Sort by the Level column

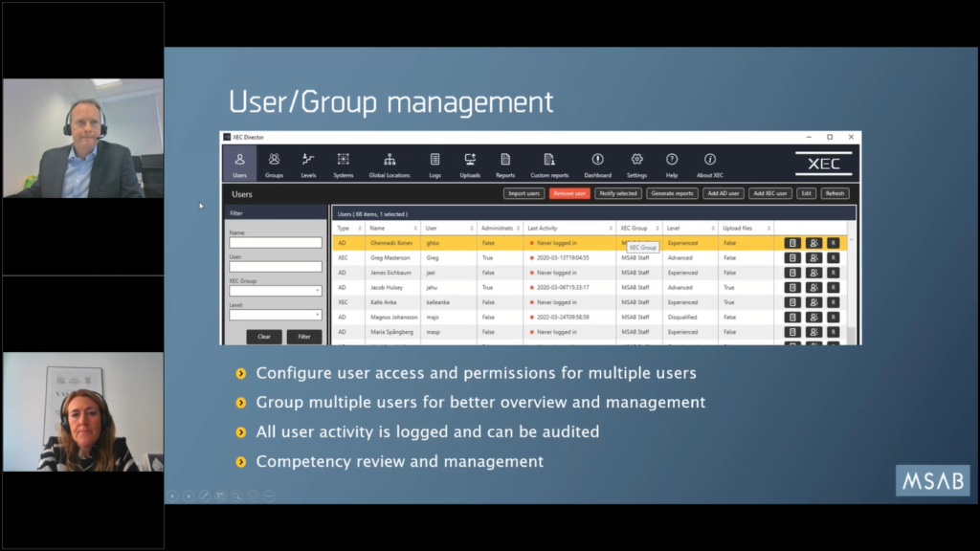click(x=690, y=229)
